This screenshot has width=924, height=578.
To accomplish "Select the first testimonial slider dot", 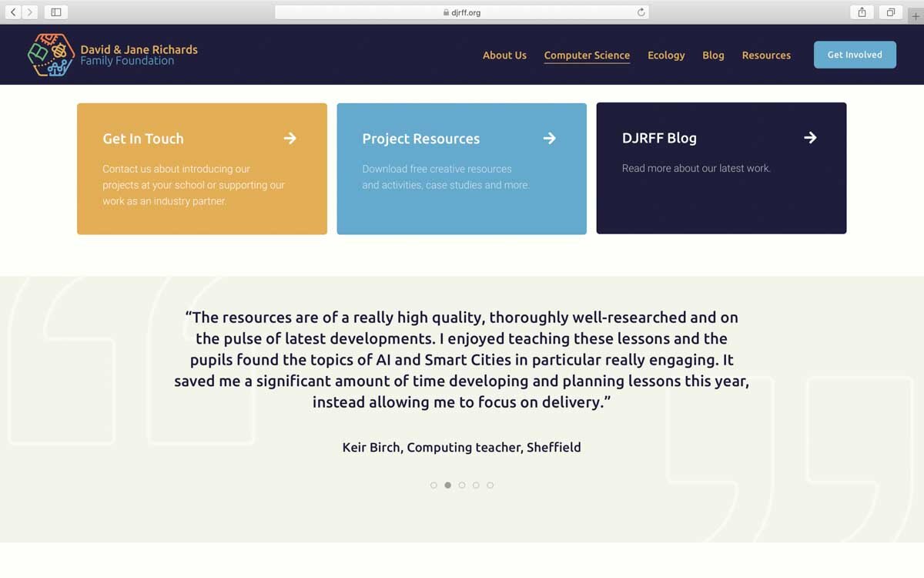I will 434,485.
